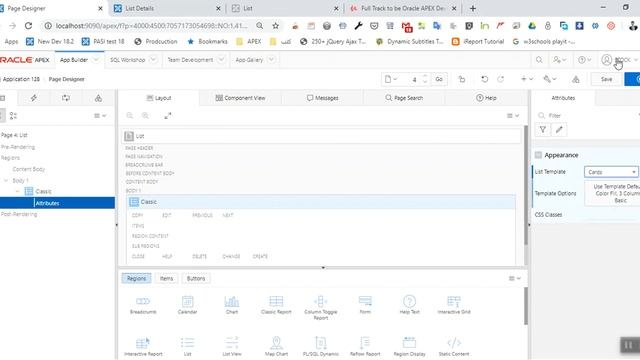
Task: Select the Classic Report region in gallery
Action: (x=276, y=305)
